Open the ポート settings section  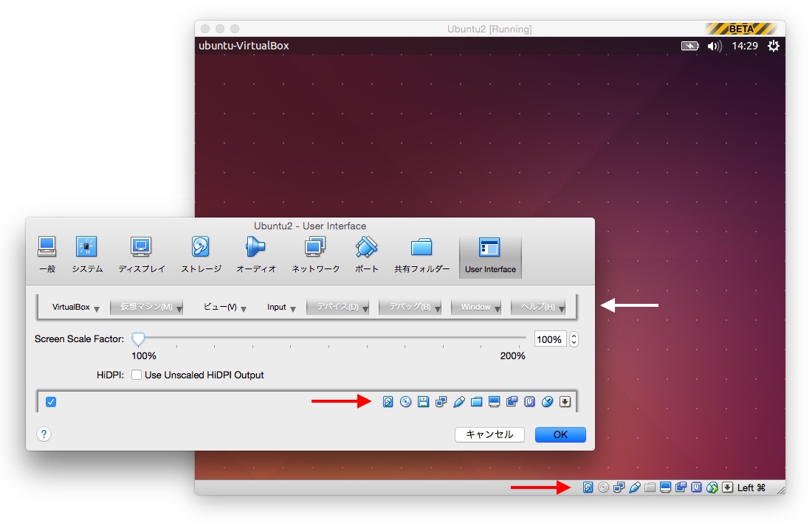point(367,254)
